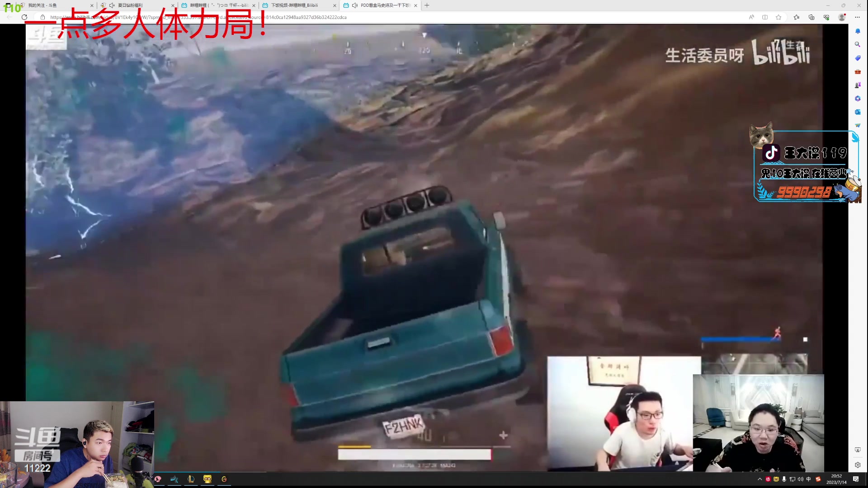Open the Collections icon
The height and width of the screenshot is (488, 868).
[811, 17]
